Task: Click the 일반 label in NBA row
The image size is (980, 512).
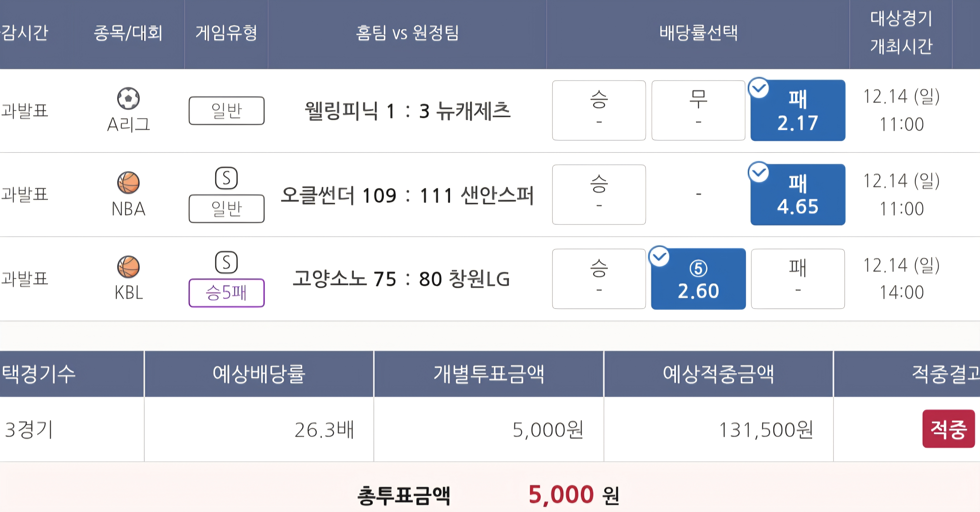Action: (226, 209)
